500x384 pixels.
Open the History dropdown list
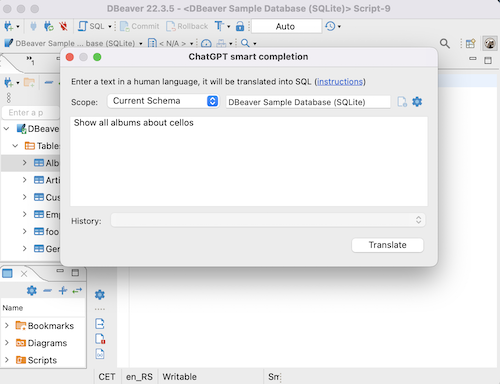coord(268,220)
